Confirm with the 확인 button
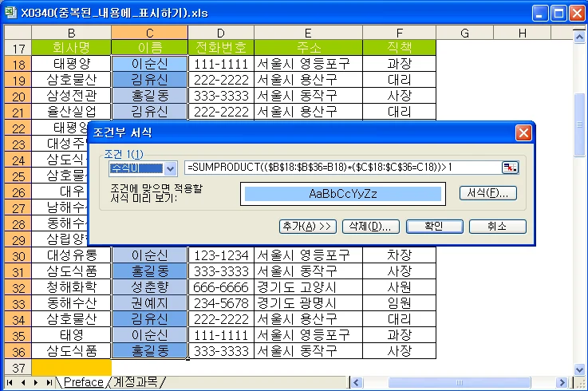The width and height of the screenshot is (588, 391). tap(434, 227)
